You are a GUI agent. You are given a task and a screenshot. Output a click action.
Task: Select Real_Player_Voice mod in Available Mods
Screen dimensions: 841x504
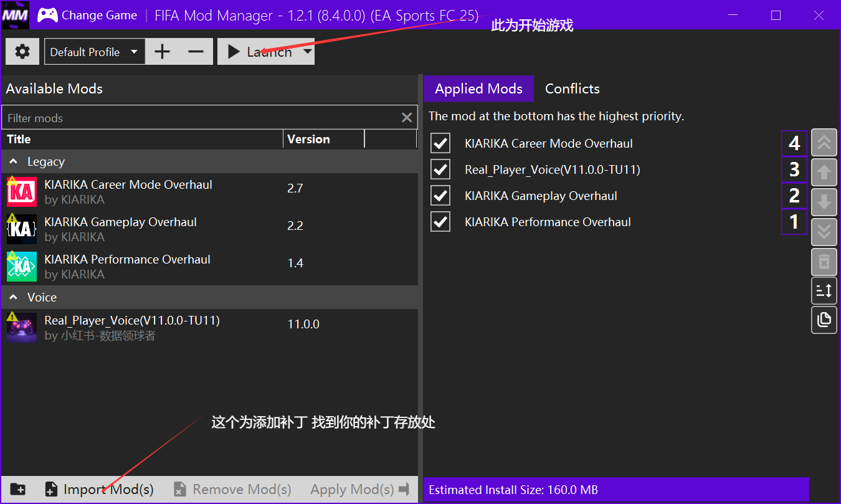click(x=209, y=328)
